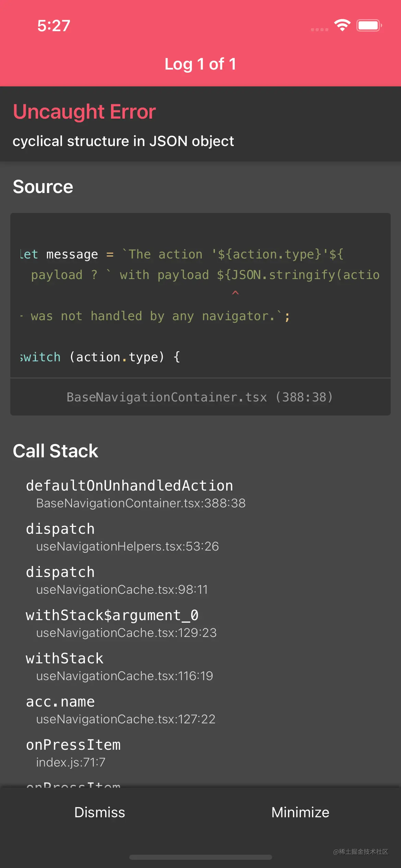401x868 pixels.
Task: Tap the Wi-Fi status icon
Action: pos(342,25)
